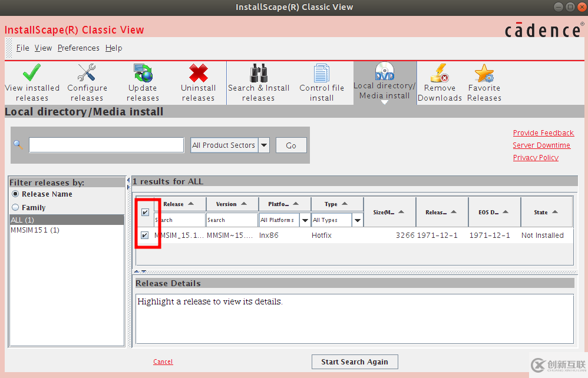This screenshot has height=378, width=588.
Task: Sort by Version column arrow
Action: [244, 204]
